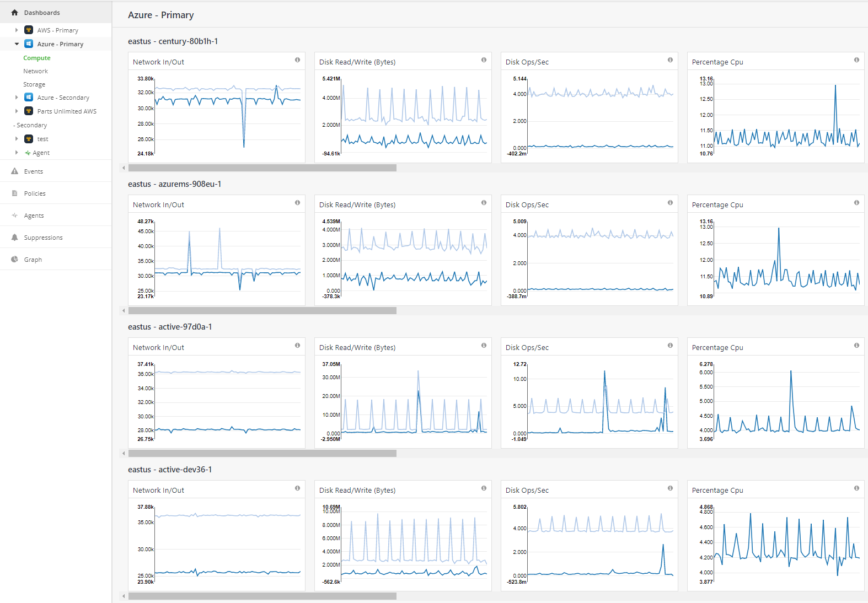Collapse the Azure - Primary tree node
The image size is (868, 603).
(x=17, y=44)
